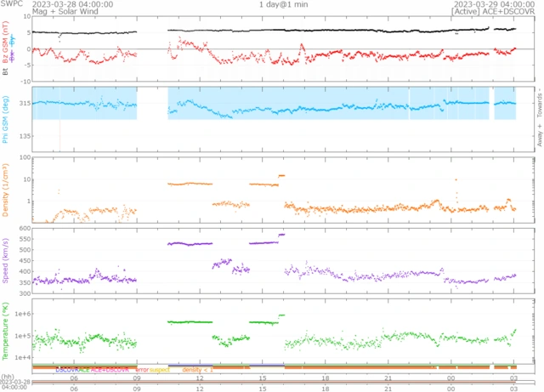Click the DSCOVR legend entry
The image size is (544, 392).
click(x=66, y=370)
